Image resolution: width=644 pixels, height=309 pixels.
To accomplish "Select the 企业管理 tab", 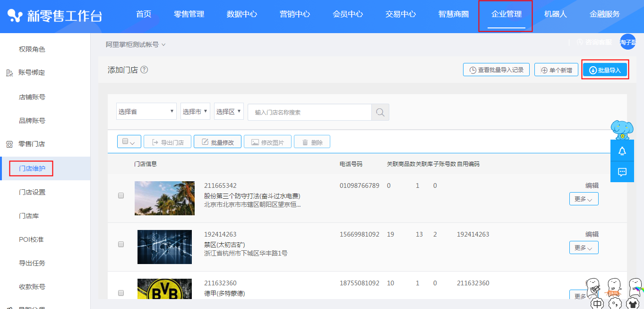I will (507, 14).
